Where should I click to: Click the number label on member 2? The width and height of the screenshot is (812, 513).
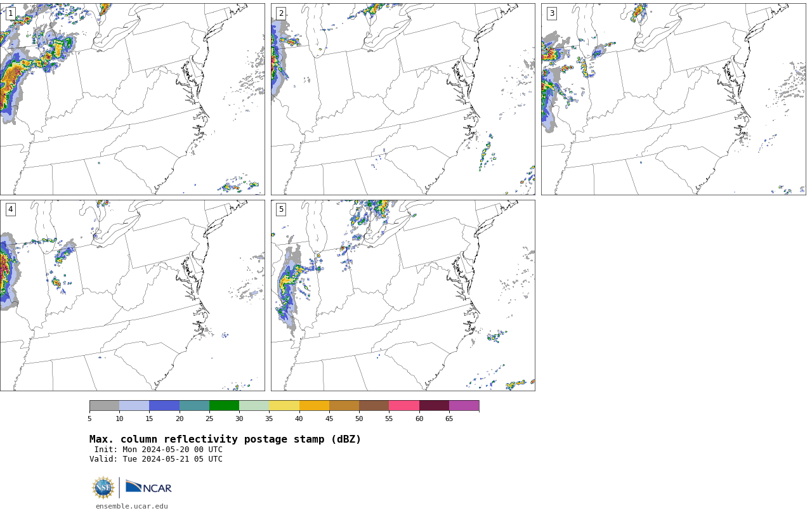281,13
